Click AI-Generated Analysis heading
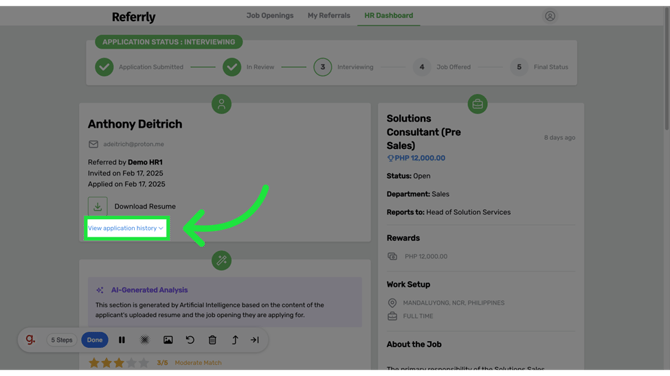Screen dimensions: 670x376 click(x=149, y=290)
